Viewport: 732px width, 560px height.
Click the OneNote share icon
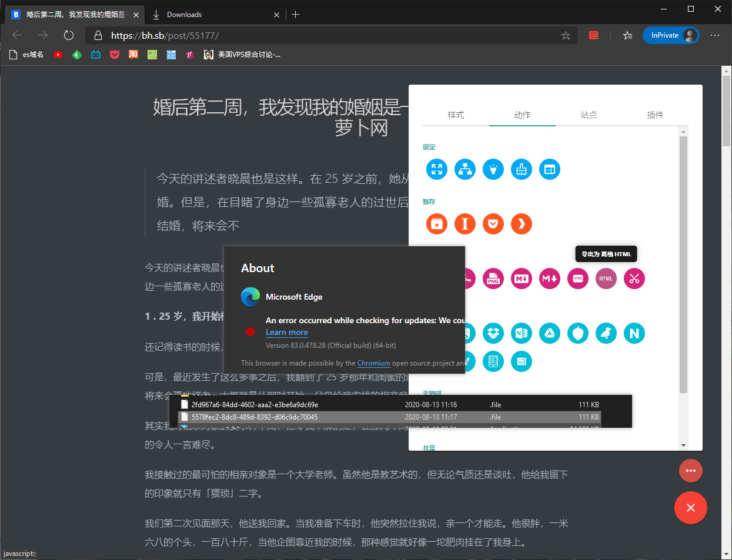tap(522, 333)
